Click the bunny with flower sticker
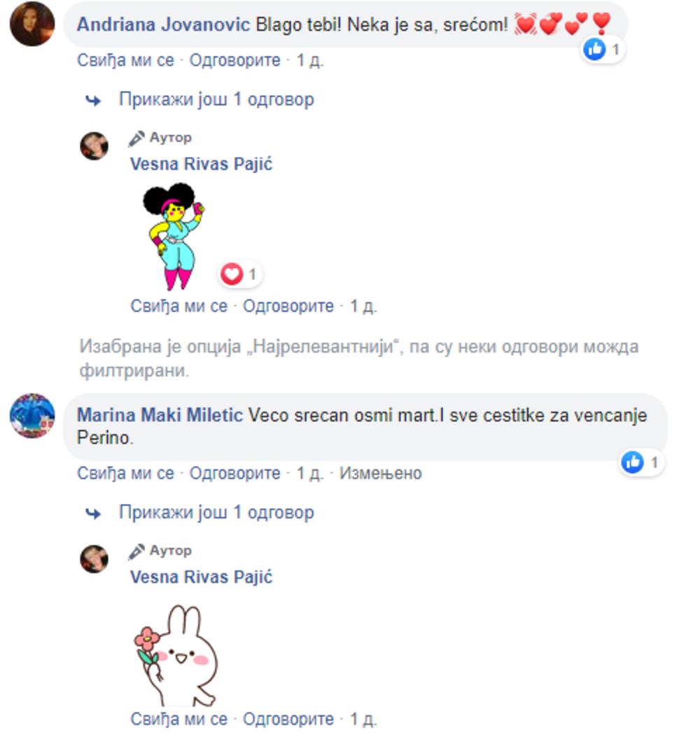Screen dimensions: 700x739 click(176, 655)
